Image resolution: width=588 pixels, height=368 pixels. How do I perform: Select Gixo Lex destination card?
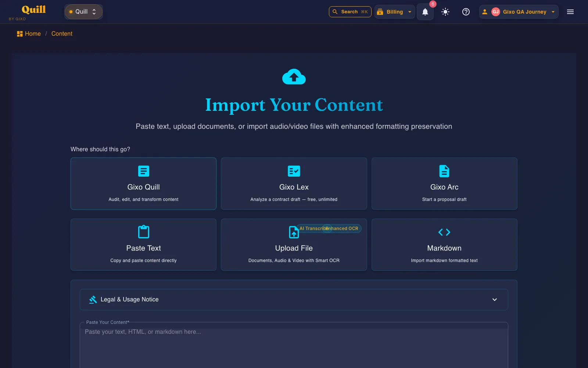294,184
